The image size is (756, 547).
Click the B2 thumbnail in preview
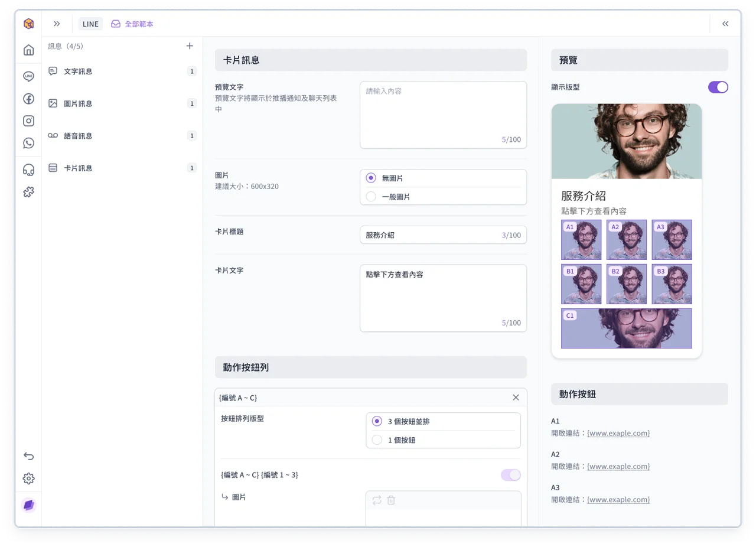(627, 284)
